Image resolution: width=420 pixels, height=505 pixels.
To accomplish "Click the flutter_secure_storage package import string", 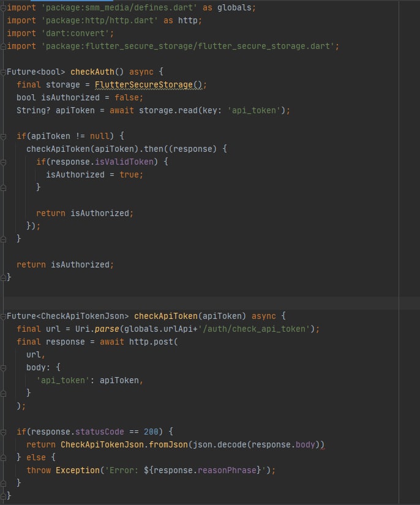I will click(x=188, y=46).
